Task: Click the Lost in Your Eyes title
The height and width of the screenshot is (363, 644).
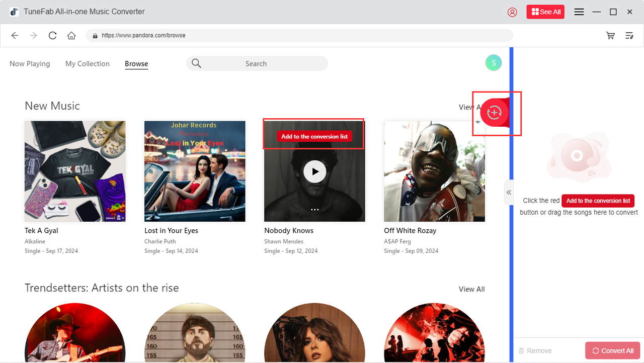Action: point(171,231)
